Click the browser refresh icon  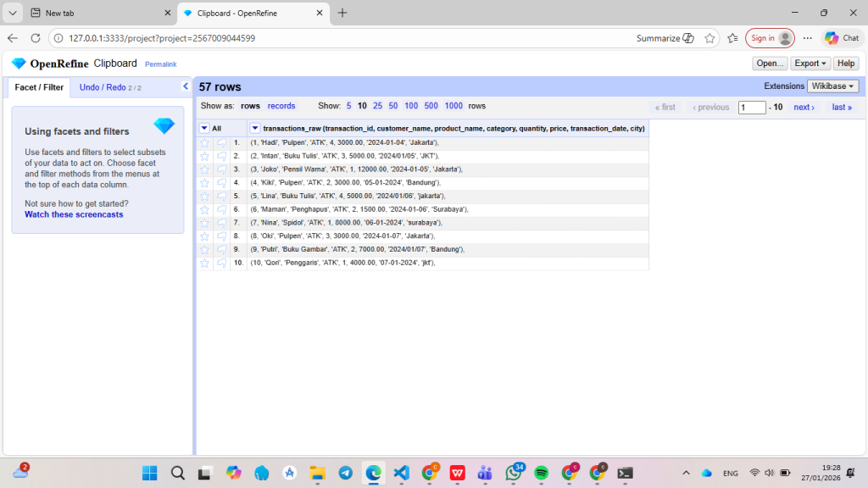click(x=36, y=38)
